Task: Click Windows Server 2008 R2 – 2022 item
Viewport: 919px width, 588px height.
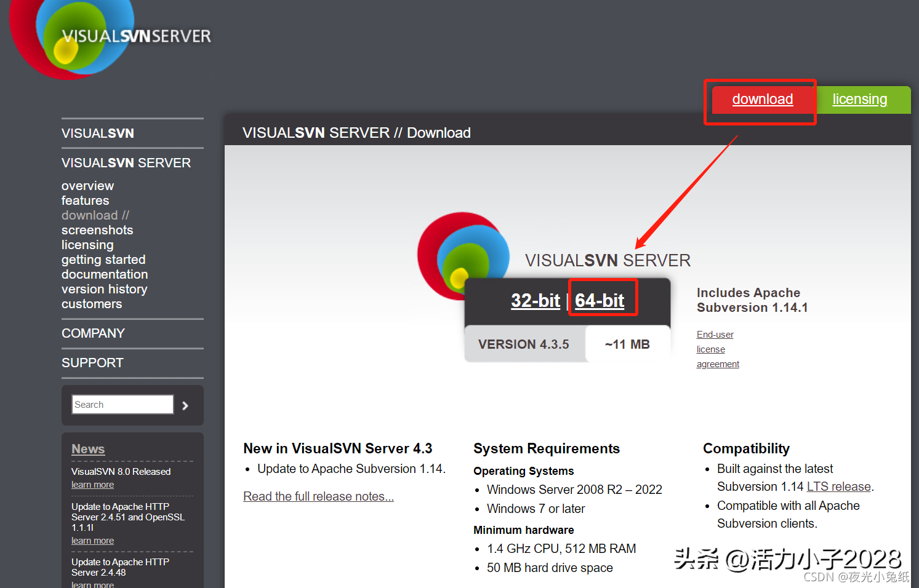Action: (574, 490)
